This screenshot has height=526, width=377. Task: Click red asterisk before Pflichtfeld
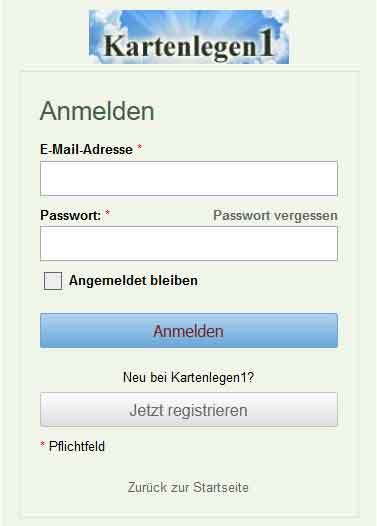[x=43, y=444]
